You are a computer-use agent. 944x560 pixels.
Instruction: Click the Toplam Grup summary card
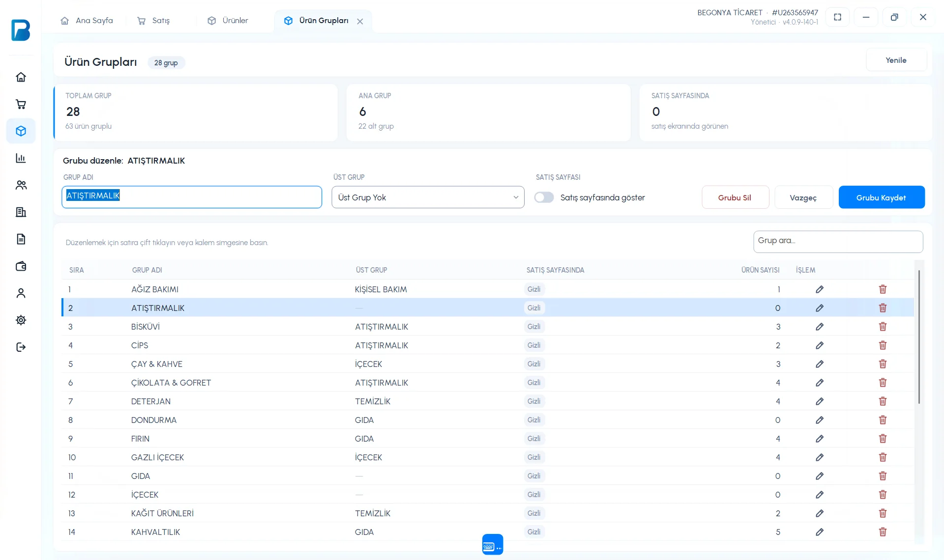click(196, 112)
